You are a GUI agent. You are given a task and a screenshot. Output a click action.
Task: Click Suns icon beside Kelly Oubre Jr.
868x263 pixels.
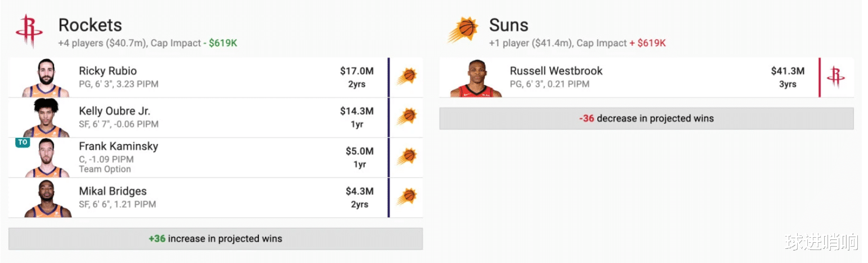407,117
